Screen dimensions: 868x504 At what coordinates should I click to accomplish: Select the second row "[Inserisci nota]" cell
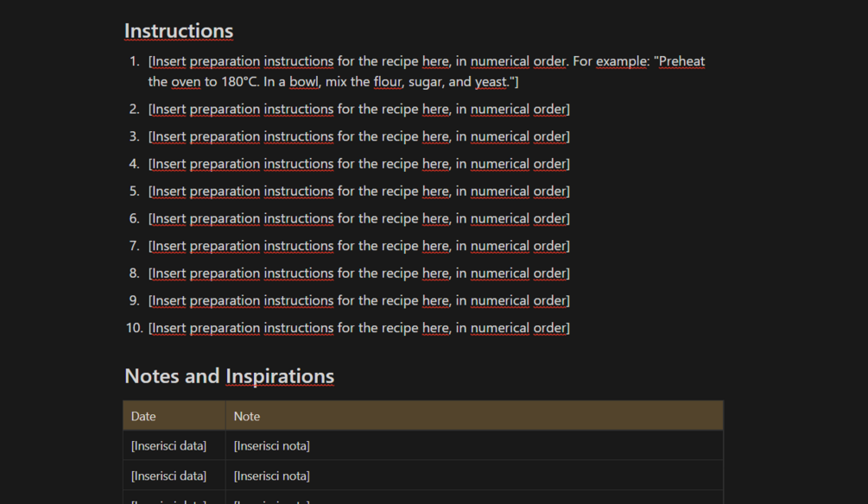[x=271, y=476]
